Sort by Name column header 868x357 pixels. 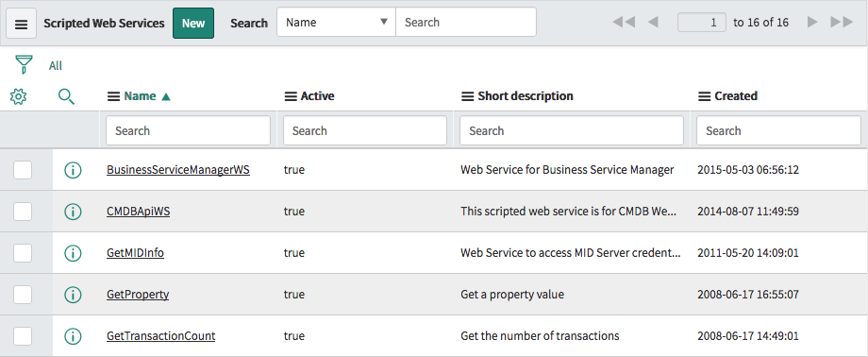click(140, 96)
